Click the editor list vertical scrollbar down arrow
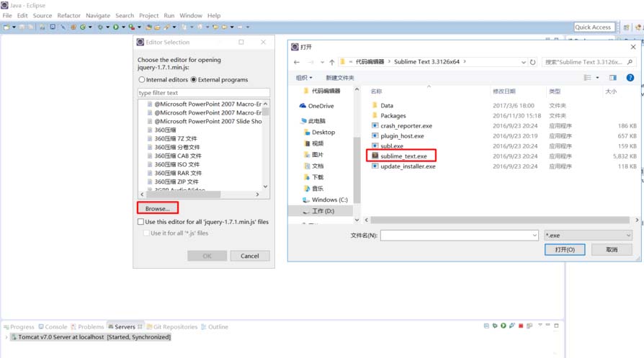The height and width of the screenshot is (358, 644). tap(265, 187)
